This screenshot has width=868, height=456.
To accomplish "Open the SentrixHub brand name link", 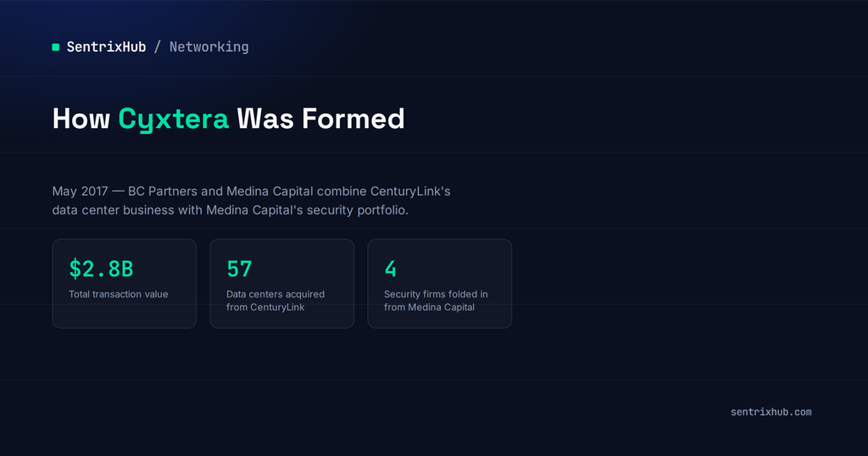I will 106,47.
